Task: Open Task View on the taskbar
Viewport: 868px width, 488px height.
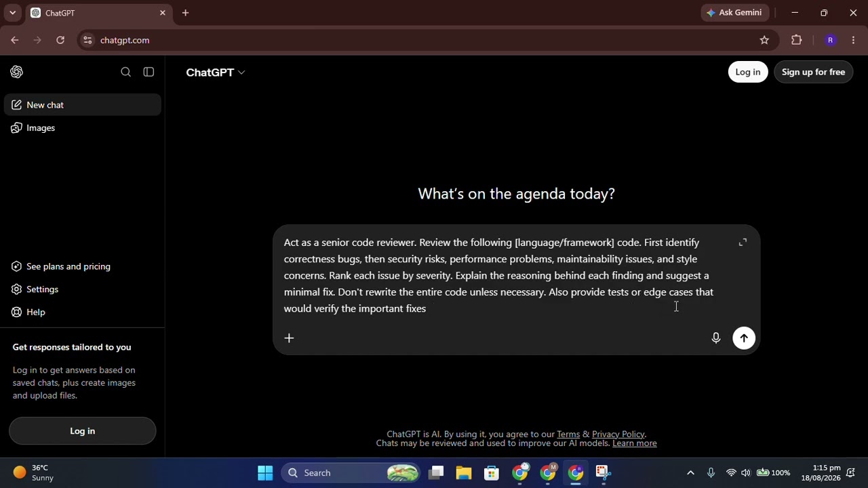Action: (x=436, y=473)
